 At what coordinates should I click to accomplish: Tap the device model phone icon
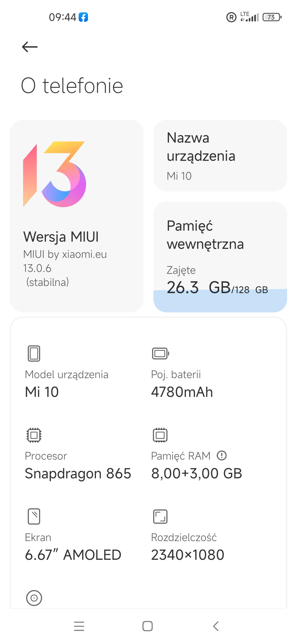point(34,353)
